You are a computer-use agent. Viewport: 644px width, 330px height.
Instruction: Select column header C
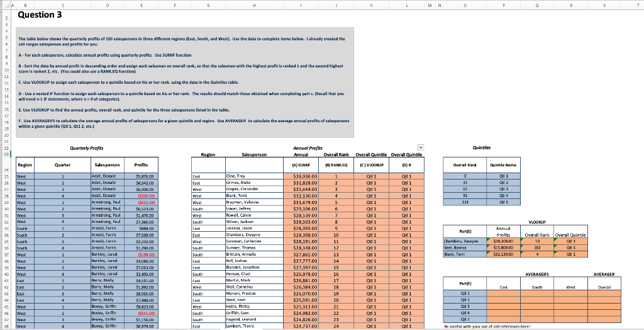[x=62, y=5]
